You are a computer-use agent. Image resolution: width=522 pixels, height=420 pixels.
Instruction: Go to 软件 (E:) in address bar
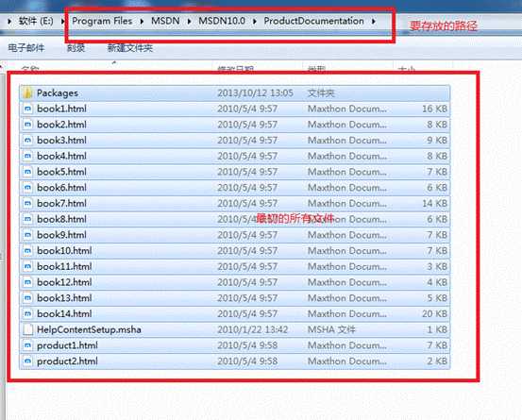(x=36, y=21)
